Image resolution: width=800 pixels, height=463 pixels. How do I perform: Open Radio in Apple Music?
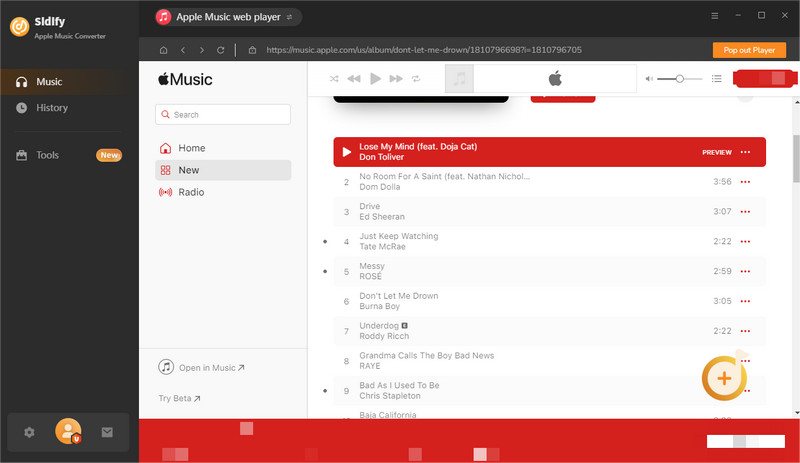[x=223, y=192]
